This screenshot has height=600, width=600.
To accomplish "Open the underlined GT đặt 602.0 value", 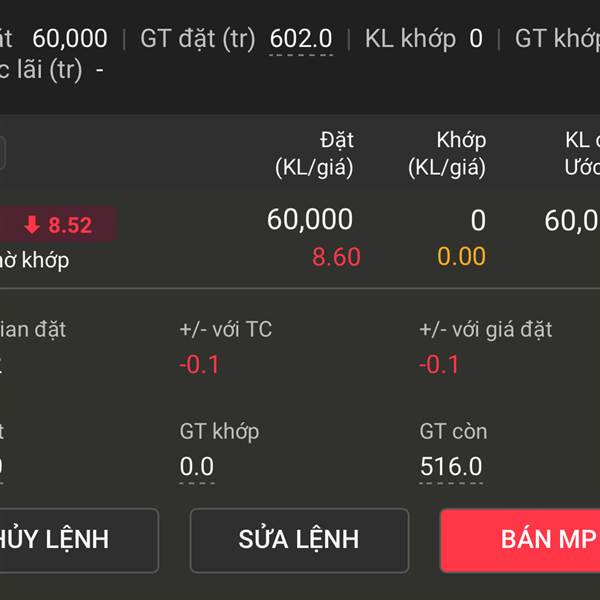I will coord(301,39).
